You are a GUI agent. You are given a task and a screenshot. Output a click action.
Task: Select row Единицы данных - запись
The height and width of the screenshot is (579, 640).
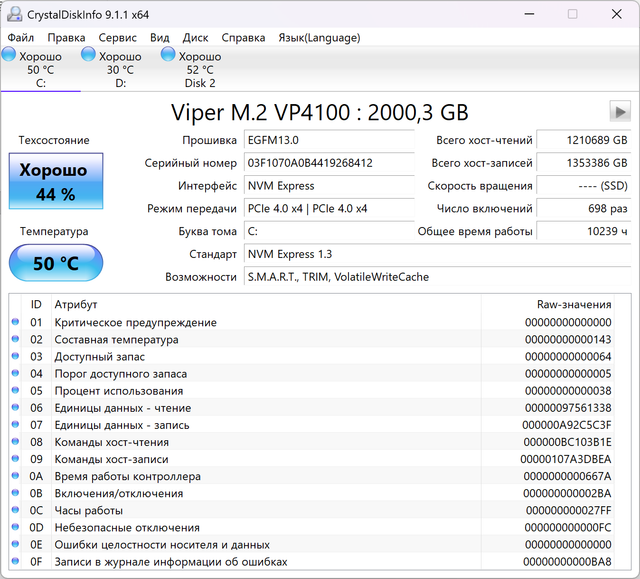pyautogui.click(x=311, y=425)
